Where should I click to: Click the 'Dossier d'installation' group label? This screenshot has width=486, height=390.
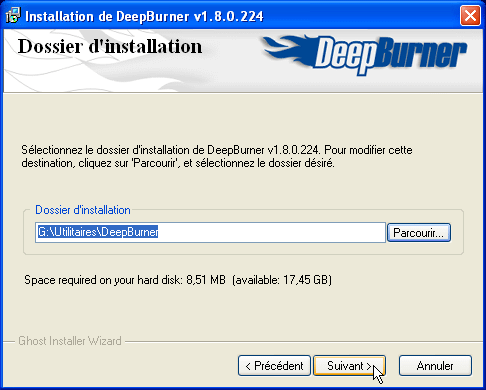click(x=83, y=210)
